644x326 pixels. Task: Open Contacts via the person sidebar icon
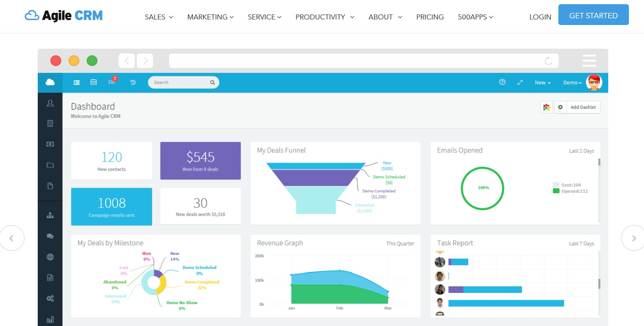pos(50,103)
